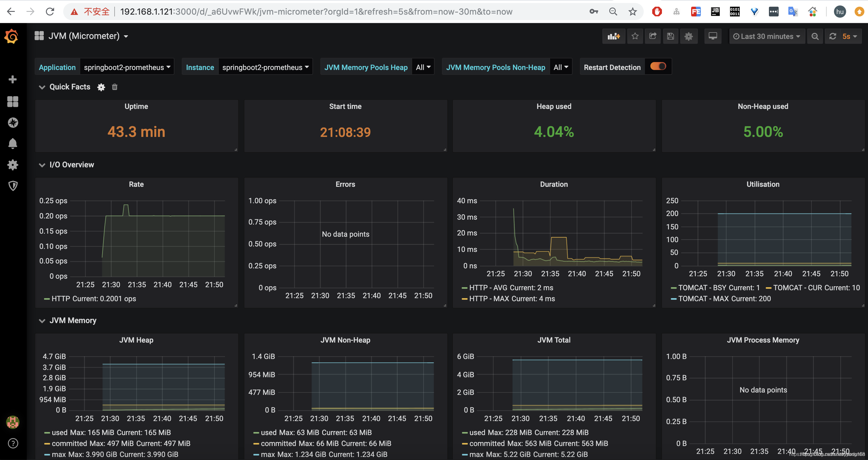Image resolution: width=868 pixels, height=460 pixels.
Task: Cycle view mode with monitor icon
Action: pos(713,36)
